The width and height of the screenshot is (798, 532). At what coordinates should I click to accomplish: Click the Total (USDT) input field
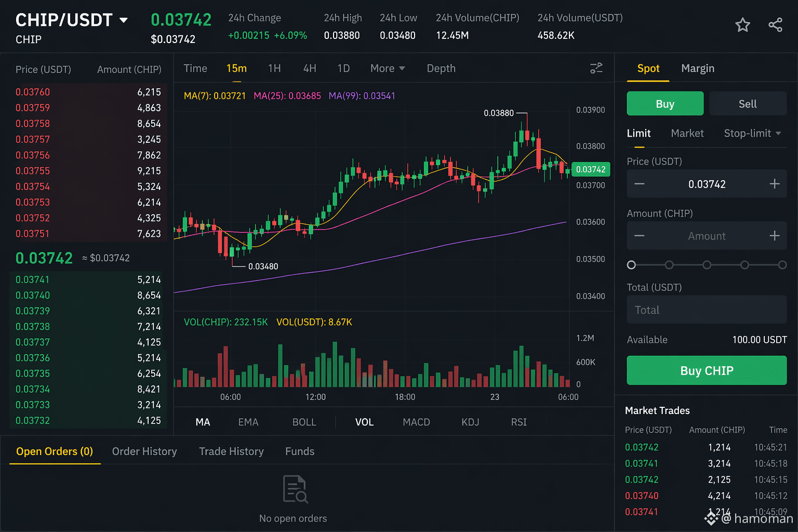pyautogui.click(x=707, y=310)
